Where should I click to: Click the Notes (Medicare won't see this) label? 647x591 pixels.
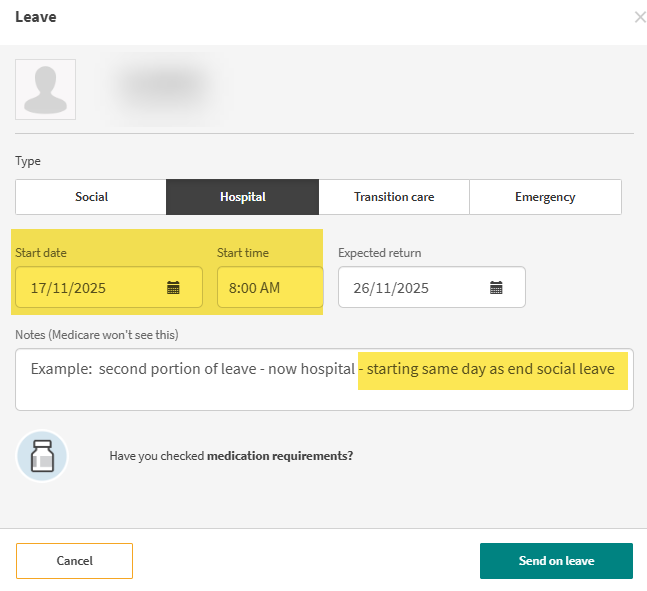coord(97,335)
